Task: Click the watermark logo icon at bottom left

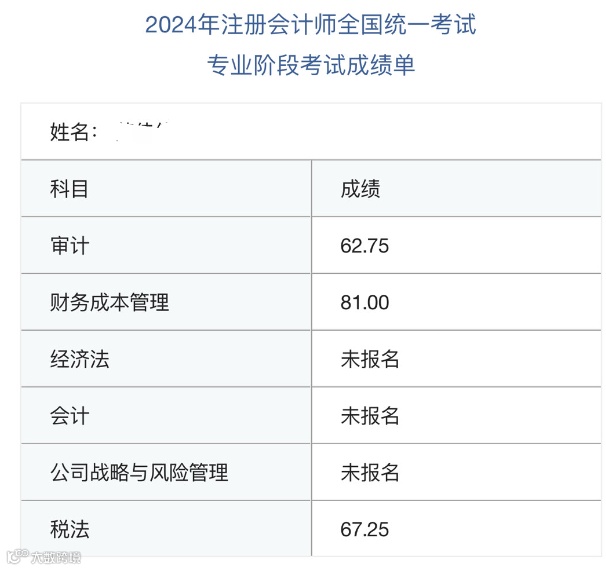Action: point(17,556)
